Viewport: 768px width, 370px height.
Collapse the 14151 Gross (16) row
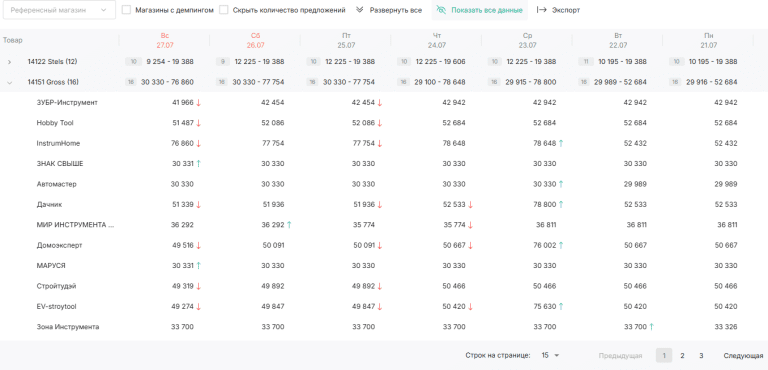point(9,82)
